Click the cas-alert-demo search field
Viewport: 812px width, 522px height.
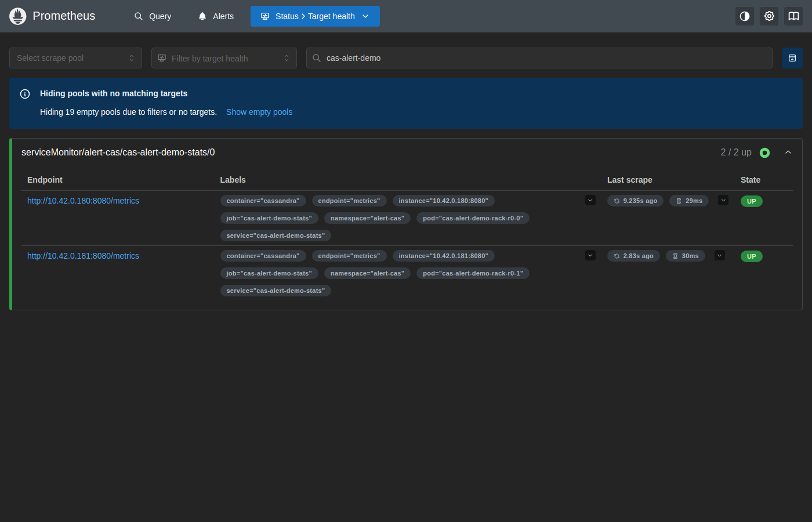point(539,58)
